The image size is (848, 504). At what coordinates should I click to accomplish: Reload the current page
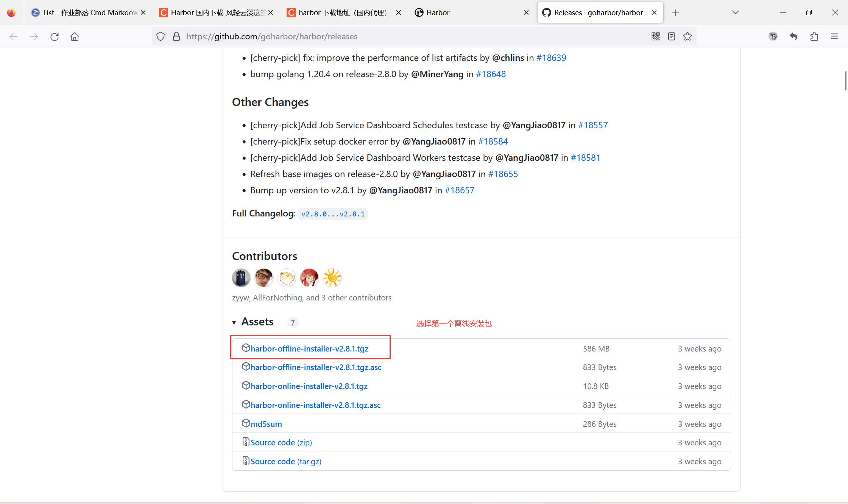pyautogui.click(x=55, y=36)
